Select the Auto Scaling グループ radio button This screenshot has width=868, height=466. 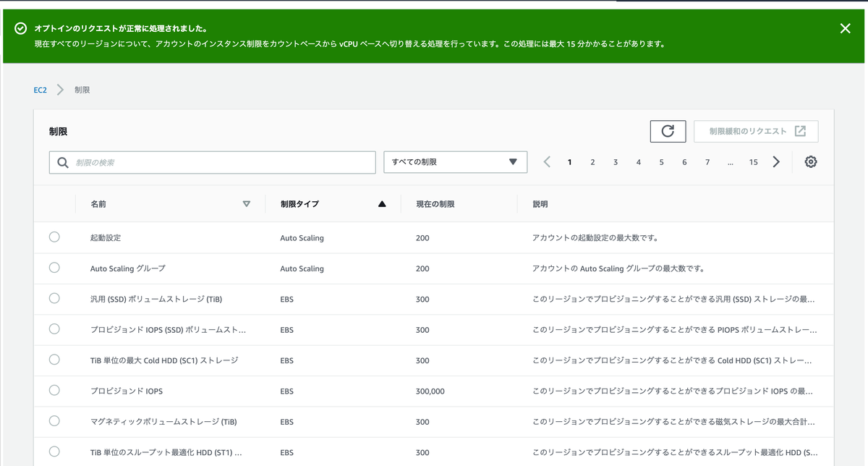pos(54,268)
